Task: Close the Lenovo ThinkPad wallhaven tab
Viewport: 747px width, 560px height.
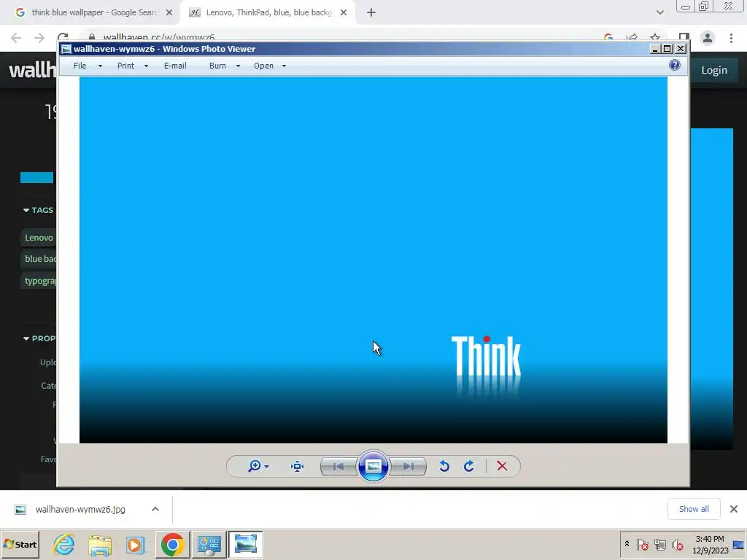Action: coord(344,13)
